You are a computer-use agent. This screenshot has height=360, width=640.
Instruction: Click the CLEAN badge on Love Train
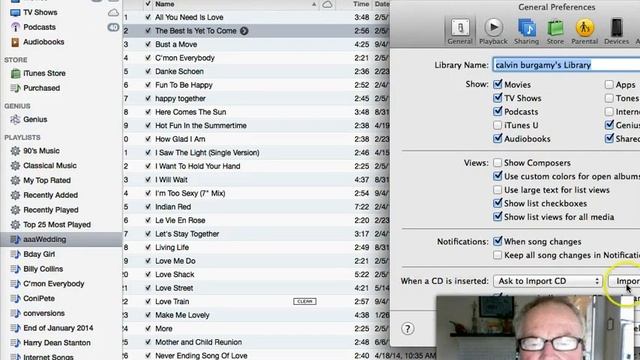point(304,301)
